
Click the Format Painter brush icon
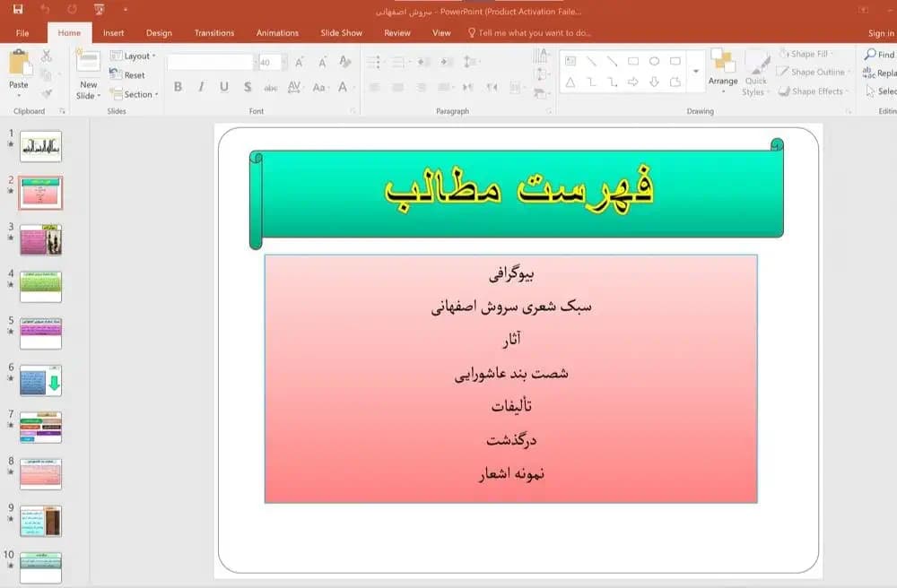[47, 92]
